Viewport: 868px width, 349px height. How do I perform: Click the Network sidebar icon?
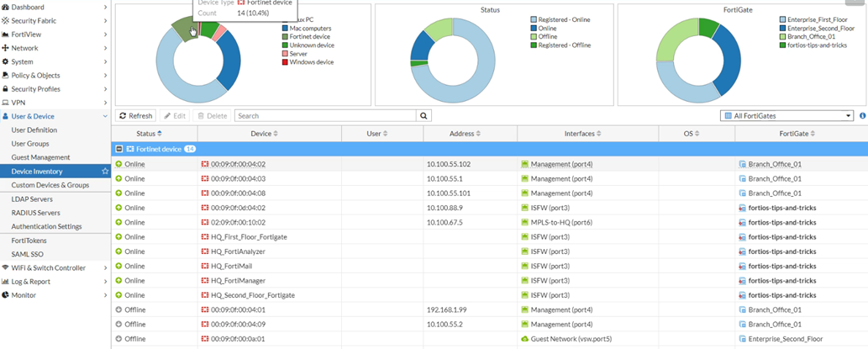coord(6,48)
